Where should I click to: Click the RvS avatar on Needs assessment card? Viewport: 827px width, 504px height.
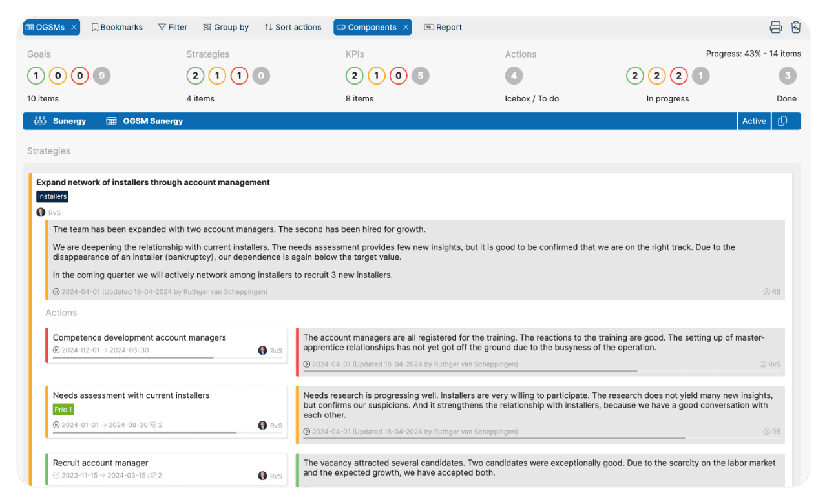tap(262, 425)
